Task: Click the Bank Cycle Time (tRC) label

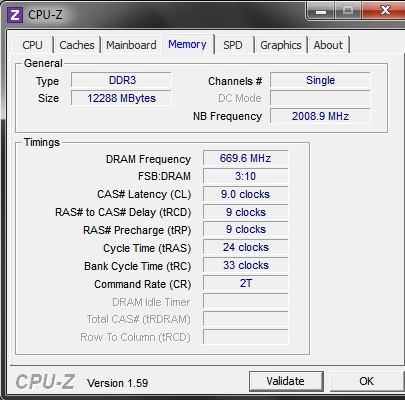Action: (x=138, y=266)
